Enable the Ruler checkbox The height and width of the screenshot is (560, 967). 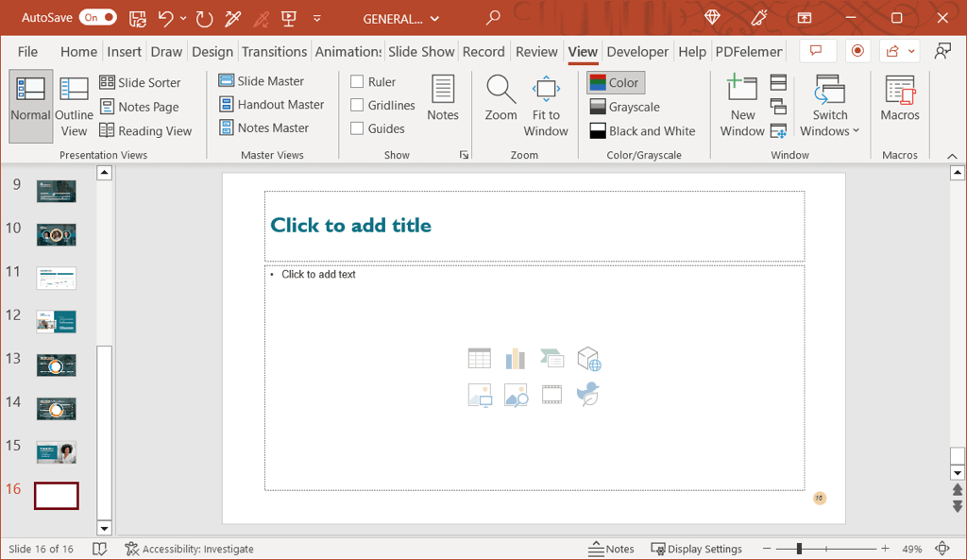coord(357,82)
